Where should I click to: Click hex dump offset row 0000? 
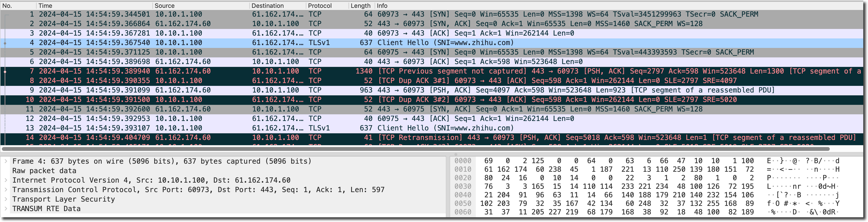click(x=463, y=161)
